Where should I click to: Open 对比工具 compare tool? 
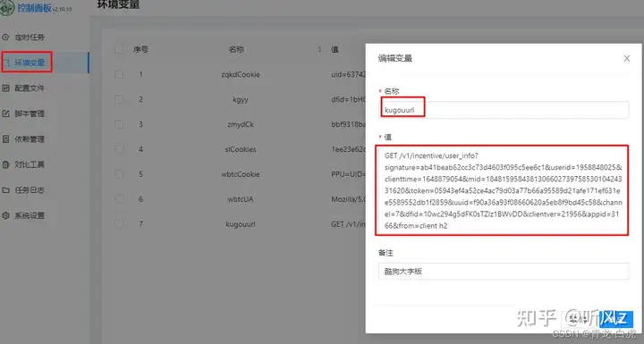coord(30,164)
